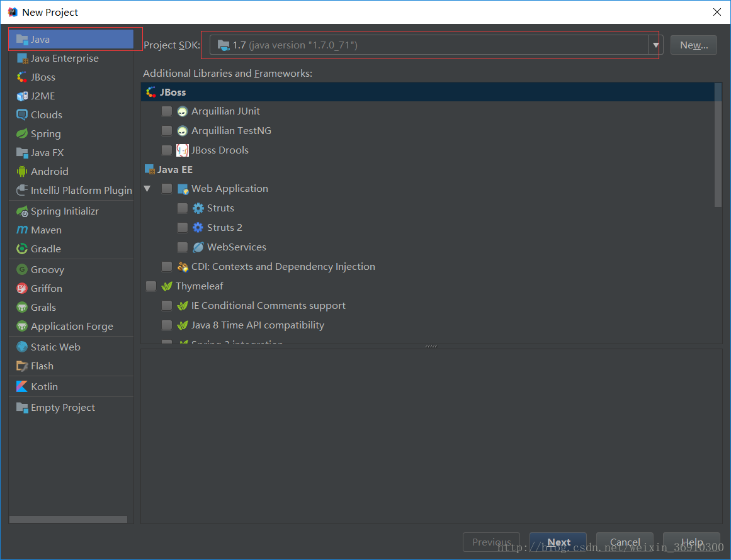Choose Java Enterprise project type
This screenshot has width=731, height=560.
(x=71, y=59)
